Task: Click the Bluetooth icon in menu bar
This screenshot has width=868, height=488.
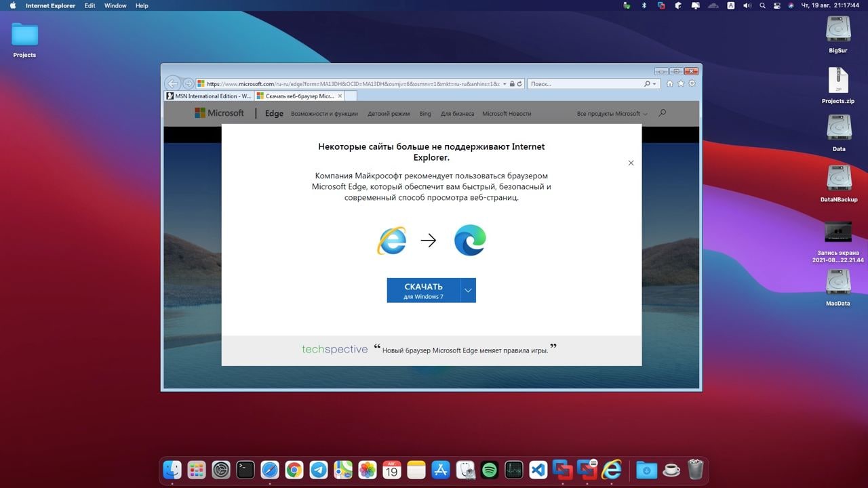Action: [644, 5]
